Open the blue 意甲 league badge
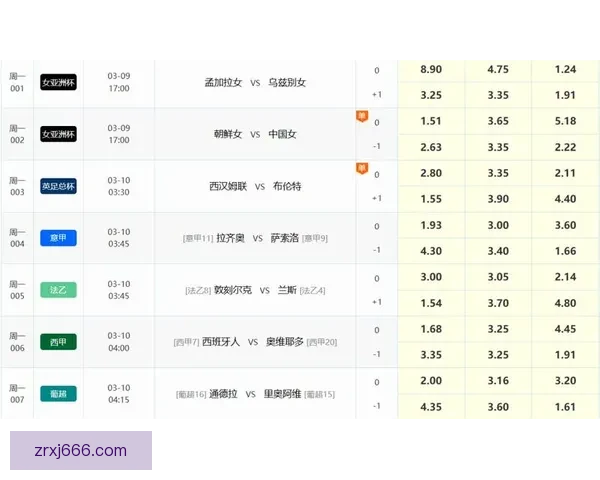The image size is (600, 480). (59, 238)
